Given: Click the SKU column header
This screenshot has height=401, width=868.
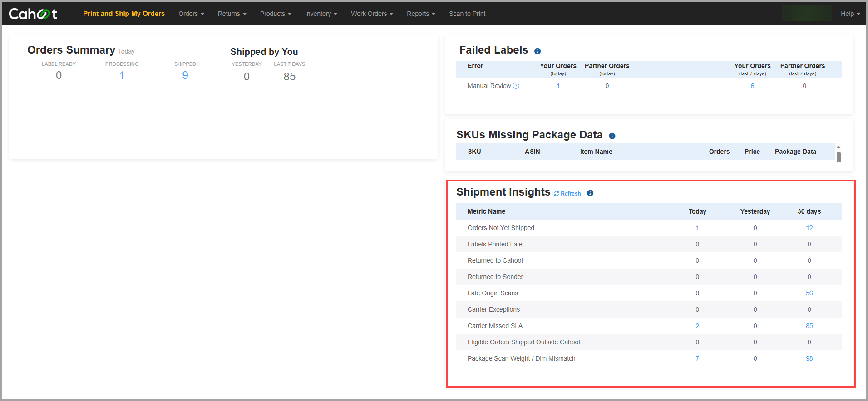Looking at the screenshot, I should click(474, 152).
